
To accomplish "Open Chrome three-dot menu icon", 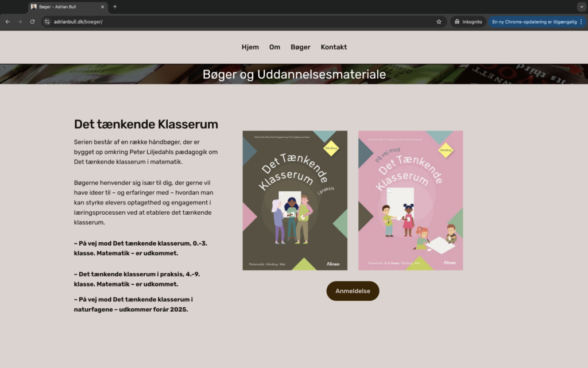I will click(x=581, y=22).
